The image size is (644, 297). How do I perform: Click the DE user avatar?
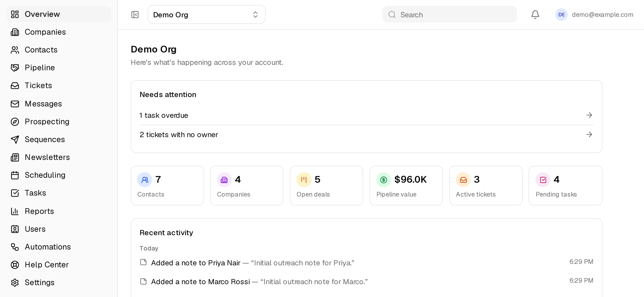[561, 14]
